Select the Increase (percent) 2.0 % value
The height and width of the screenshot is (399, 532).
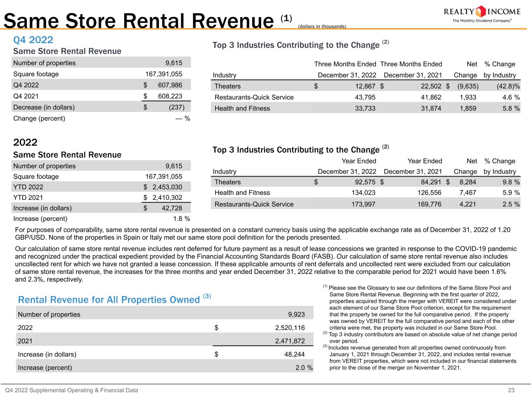[x=304, y=367]
